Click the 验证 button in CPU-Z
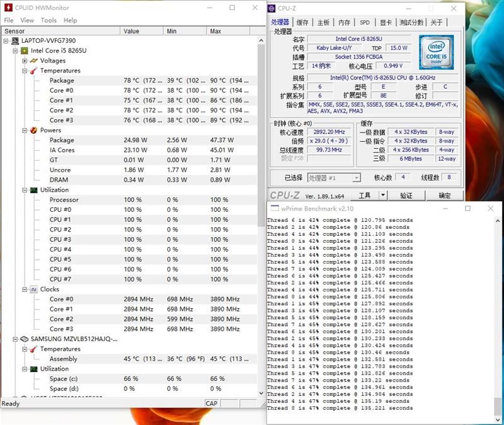This screenshot has width=504, height=425. click(x=406, y=195)
